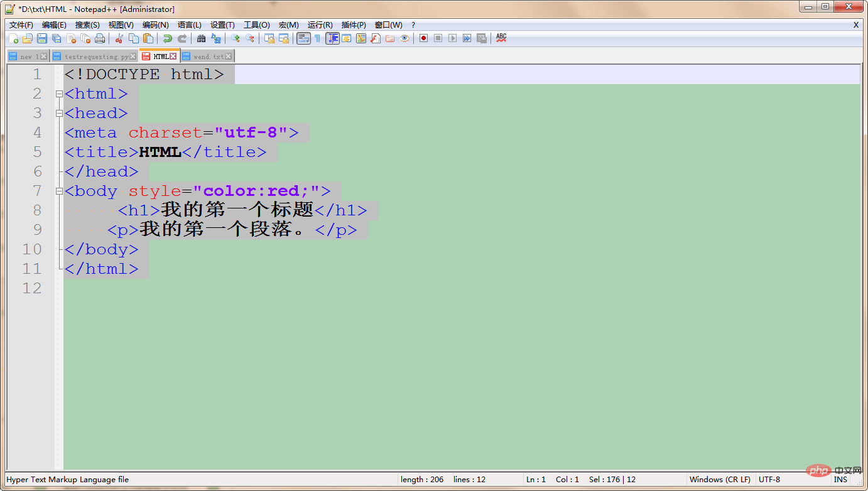Open the Function List icon
Image resolution: width=868 pixels, height=491 pixels.
coord(375,38)
